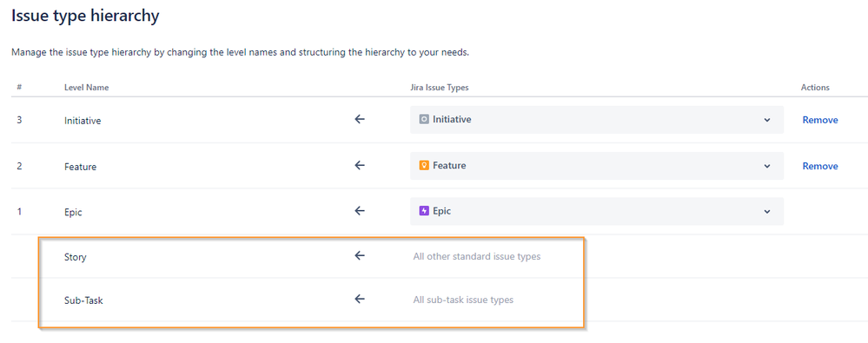Click the purple Epic lightning icon
Image resolution: width=868 pixels, height=343 pixels.
424,211
